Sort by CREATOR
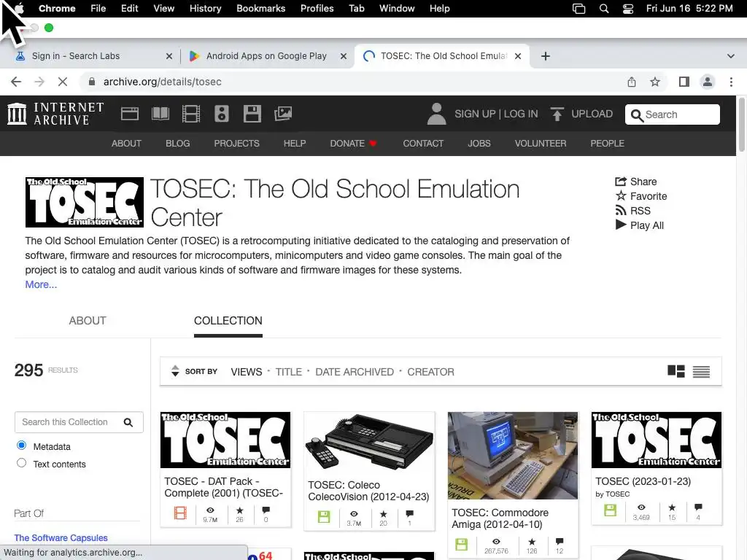Viewport: 747px width, 560px height. (x=430, y=372)
